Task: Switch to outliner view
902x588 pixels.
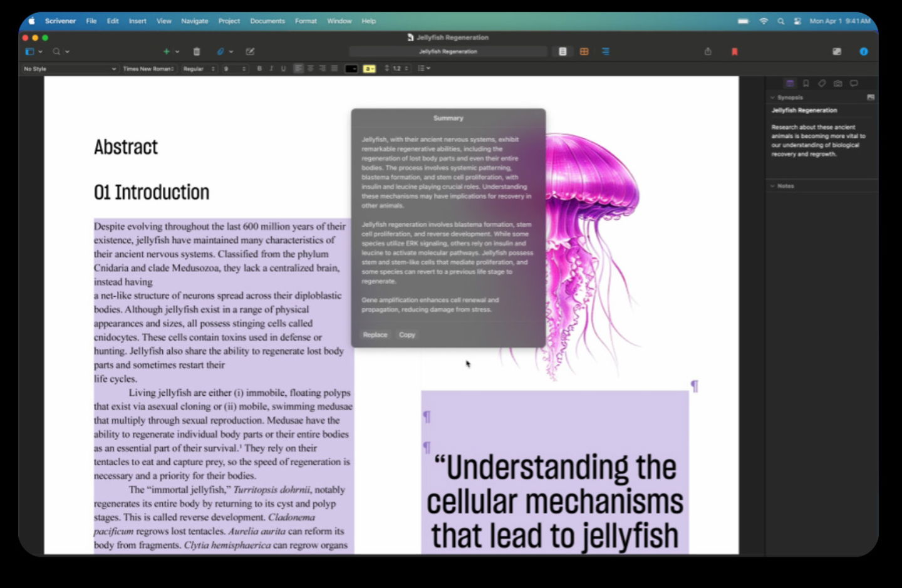Action: click(606, 51)
